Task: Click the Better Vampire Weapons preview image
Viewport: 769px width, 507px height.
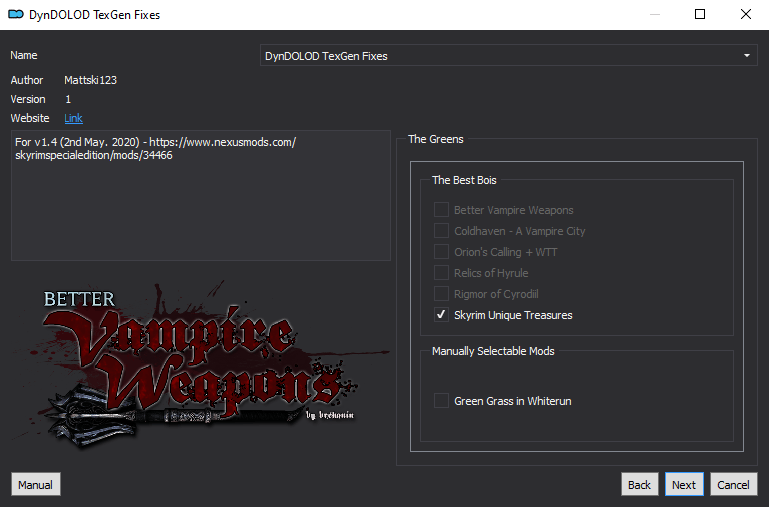Action: [x=201, y=363]
